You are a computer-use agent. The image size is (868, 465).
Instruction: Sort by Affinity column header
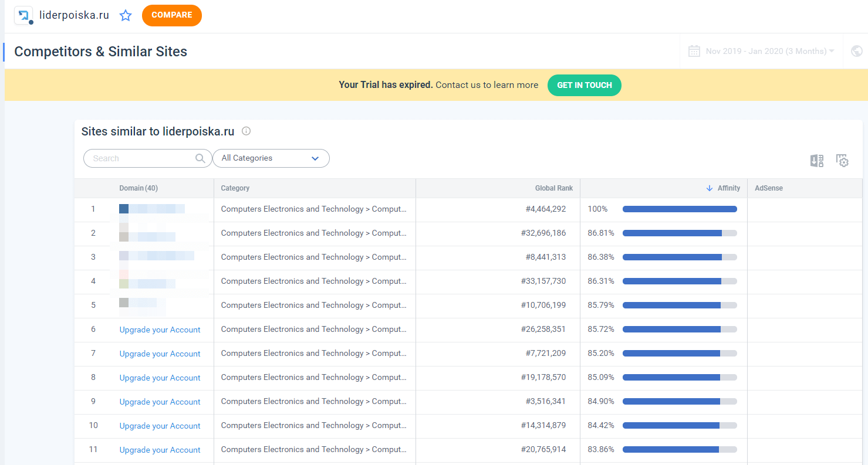(729, 188)
